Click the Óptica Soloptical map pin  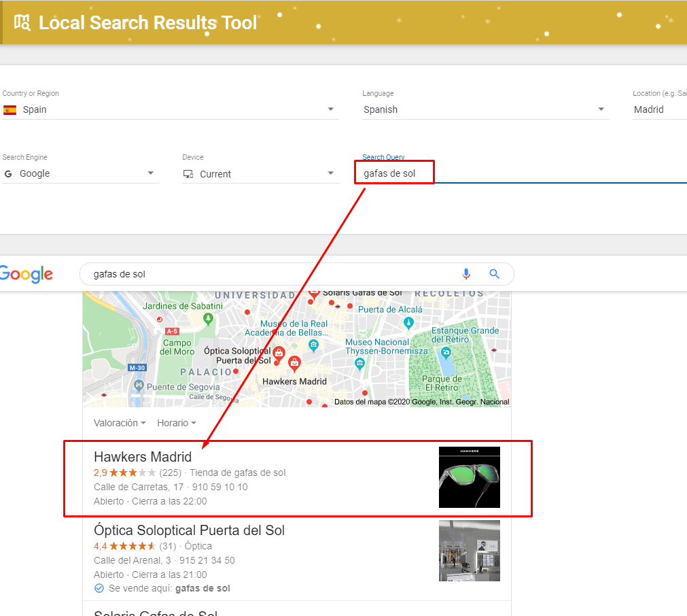(x=279, y=353)
